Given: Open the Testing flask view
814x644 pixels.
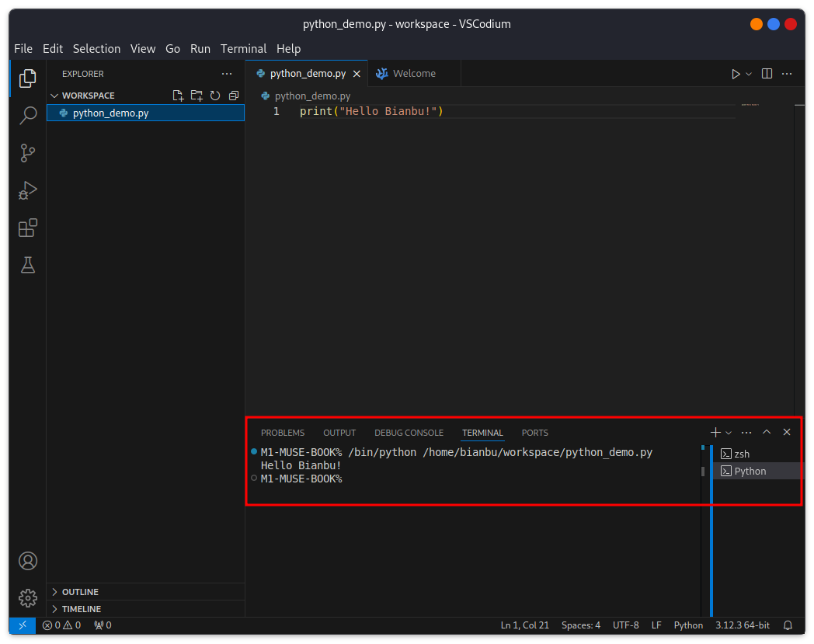Looking at the screenshot, I should click(x=28, y=266).
